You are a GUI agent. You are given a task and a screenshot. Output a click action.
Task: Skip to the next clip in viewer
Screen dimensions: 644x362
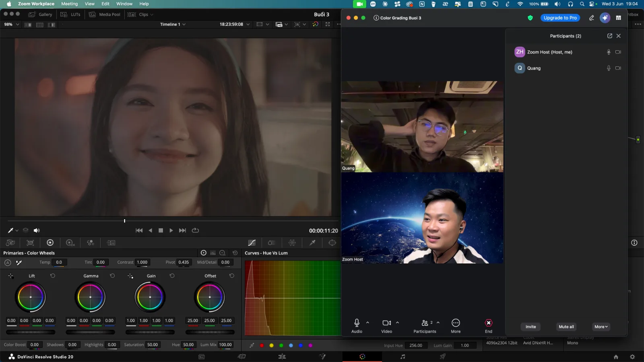pyautogui.click(x=182, y=230)
